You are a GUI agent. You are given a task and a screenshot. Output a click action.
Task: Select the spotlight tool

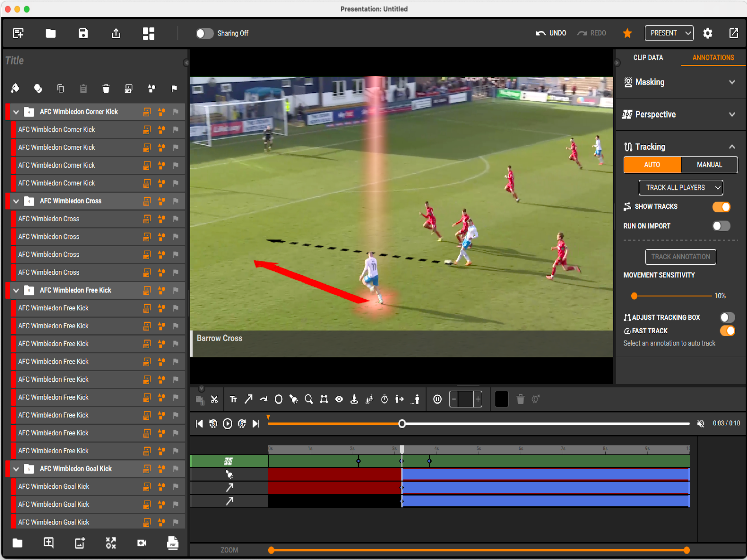[294, 399]
